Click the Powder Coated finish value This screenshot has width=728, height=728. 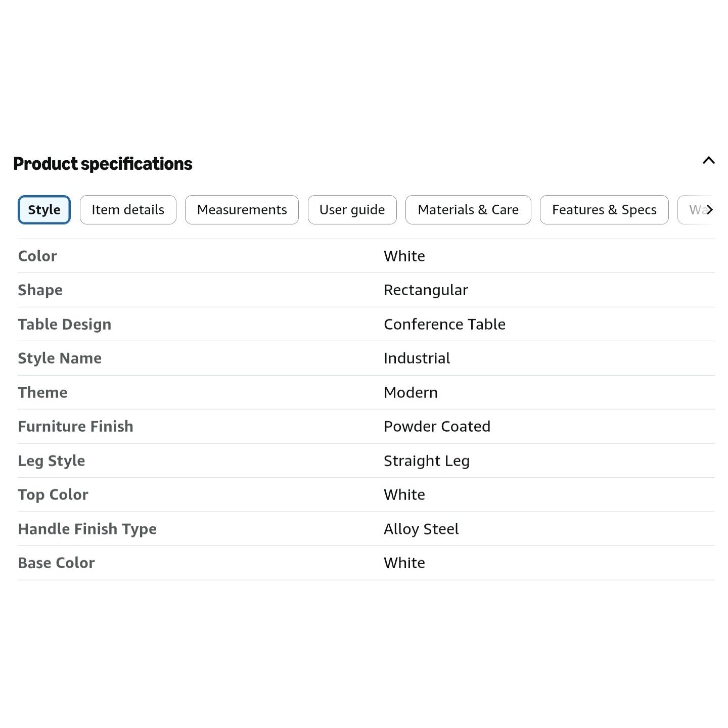[x=437, y=427]
